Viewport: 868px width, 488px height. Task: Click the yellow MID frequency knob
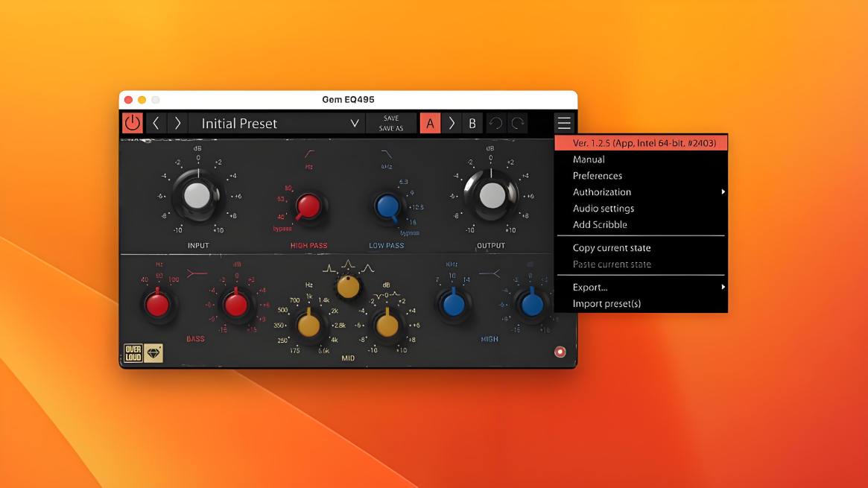pyautogui.click(x=309, y=326)
